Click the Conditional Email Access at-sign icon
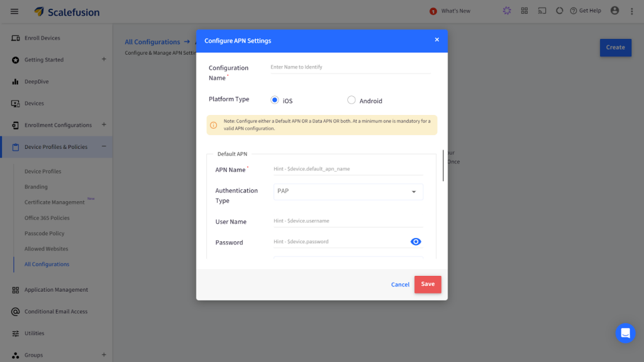The height and width of the screenshot is (362, 644). 16,312
